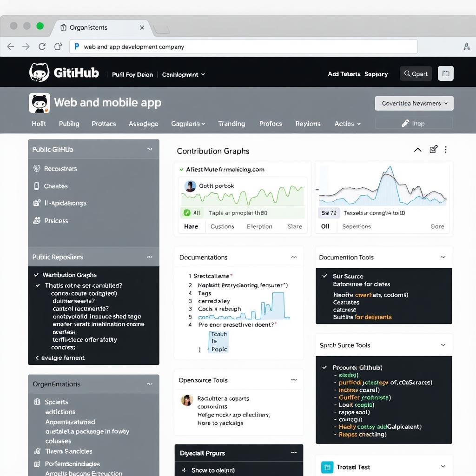
Task: Click the edit pencil icon beside Contribution Graphs
Action: pos(433,149)
